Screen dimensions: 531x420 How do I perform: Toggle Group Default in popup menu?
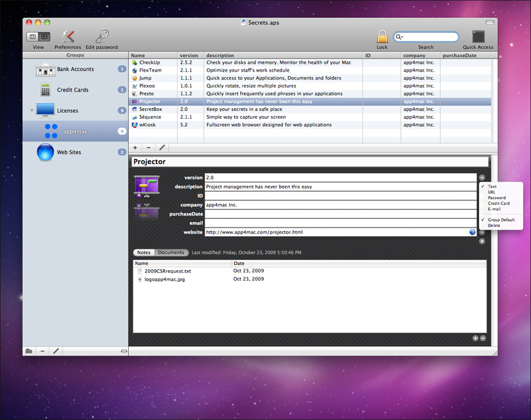click(501, 220)
